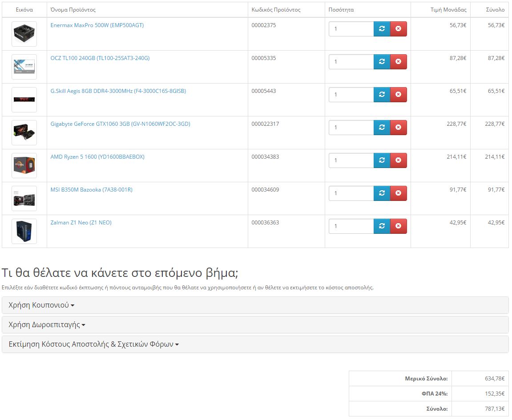Update quantity for OCZ TL100 240GB
This screenshot has height=420, width=512.
382,62
